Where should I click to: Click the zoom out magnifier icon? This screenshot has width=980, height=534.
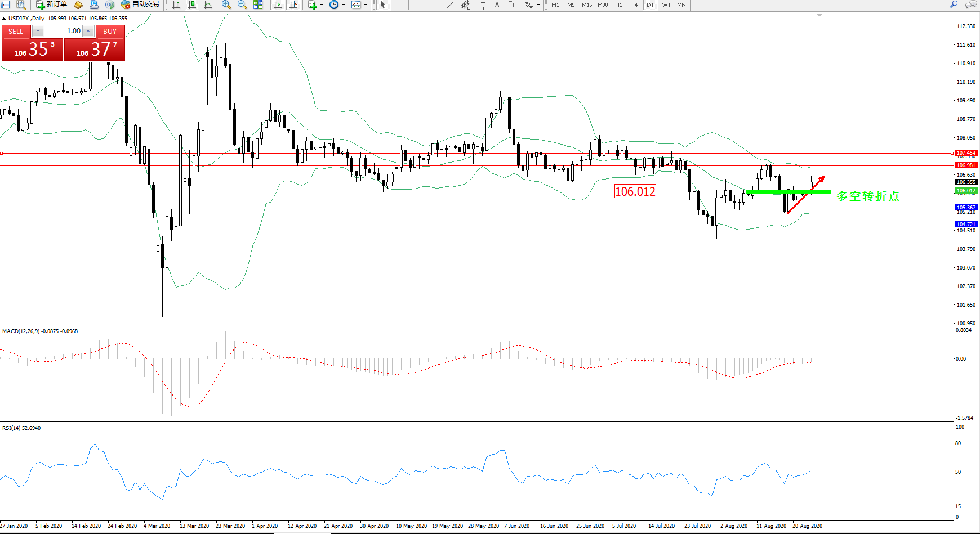242,5
